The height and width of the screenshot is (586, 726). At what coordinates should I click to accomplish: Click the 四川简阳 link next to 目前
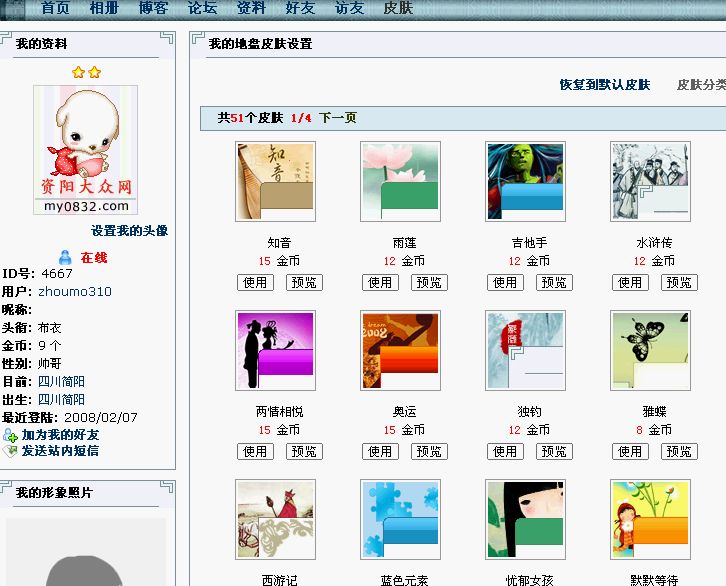pos(62,381)
